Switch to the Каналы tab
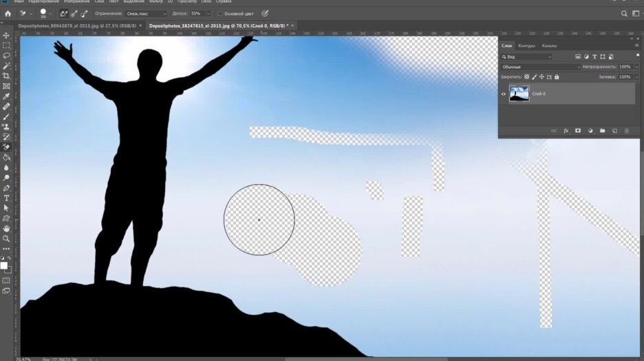This screenshot has width=644, height=361. click(549, 45)
